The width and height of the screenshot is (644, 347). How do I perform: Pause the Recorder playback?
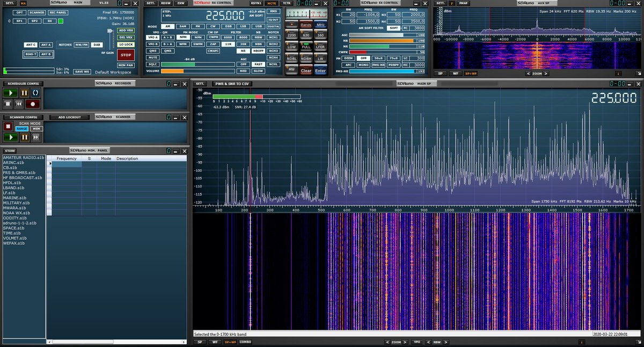(x=24, y=93)
